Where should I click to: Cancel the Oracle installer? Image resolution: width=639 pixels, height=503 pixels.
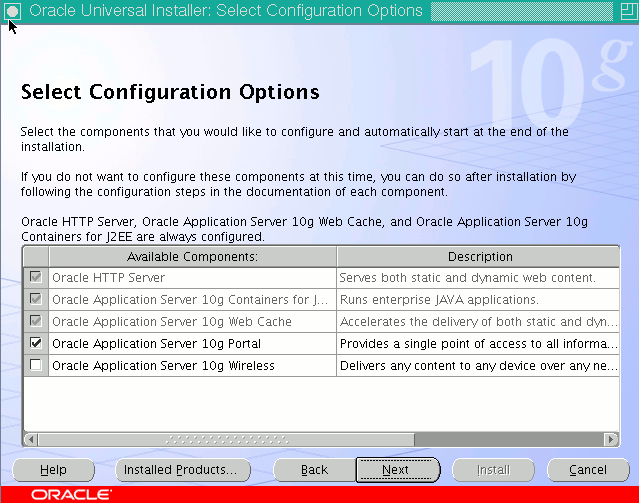(588, 470)
